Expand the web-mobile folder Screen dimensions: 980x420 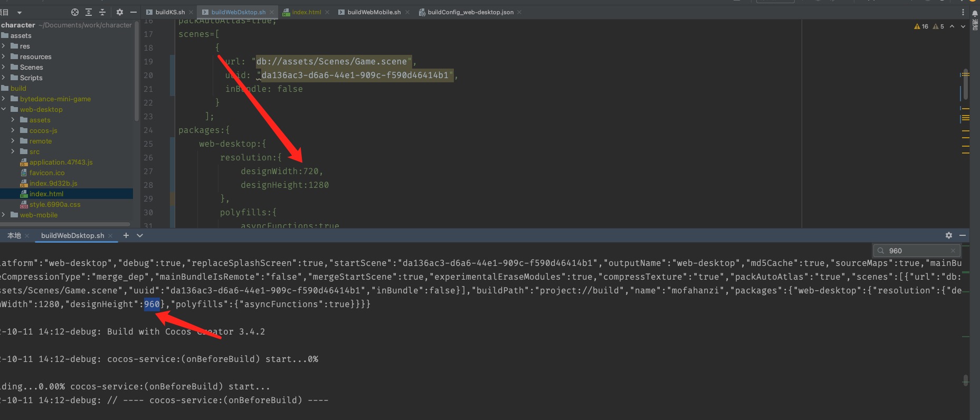pyautogui.click(x=4, y=215)
